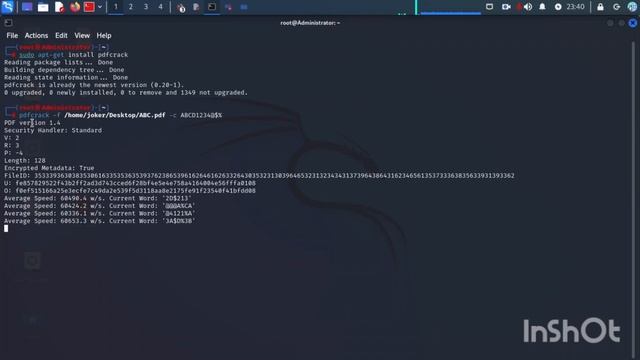
Task: Click the 'PDF version 1.4' line
Action: (32, 123)
